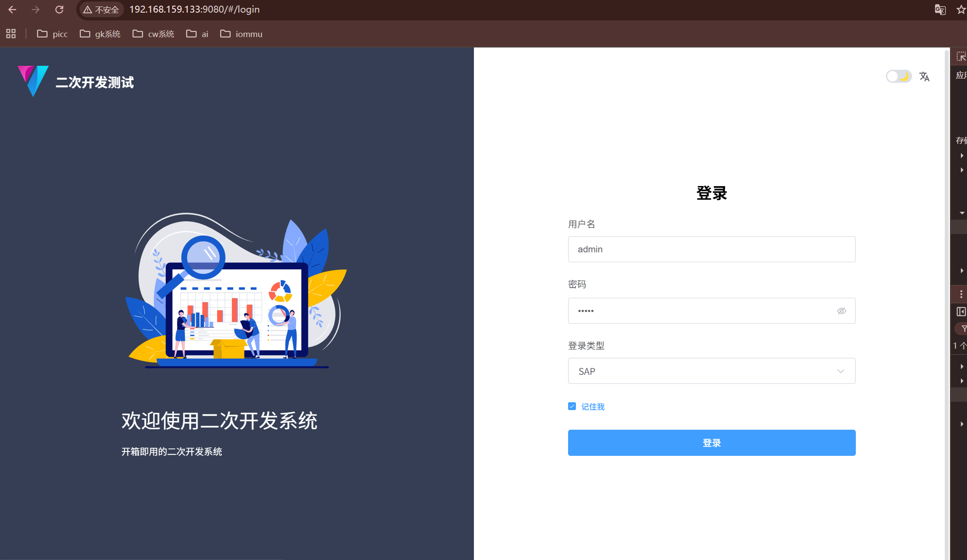The height and width of the screenshot is (560, 967).
Task: Focus the 用户名 input with admin
Action: [712, 249]
